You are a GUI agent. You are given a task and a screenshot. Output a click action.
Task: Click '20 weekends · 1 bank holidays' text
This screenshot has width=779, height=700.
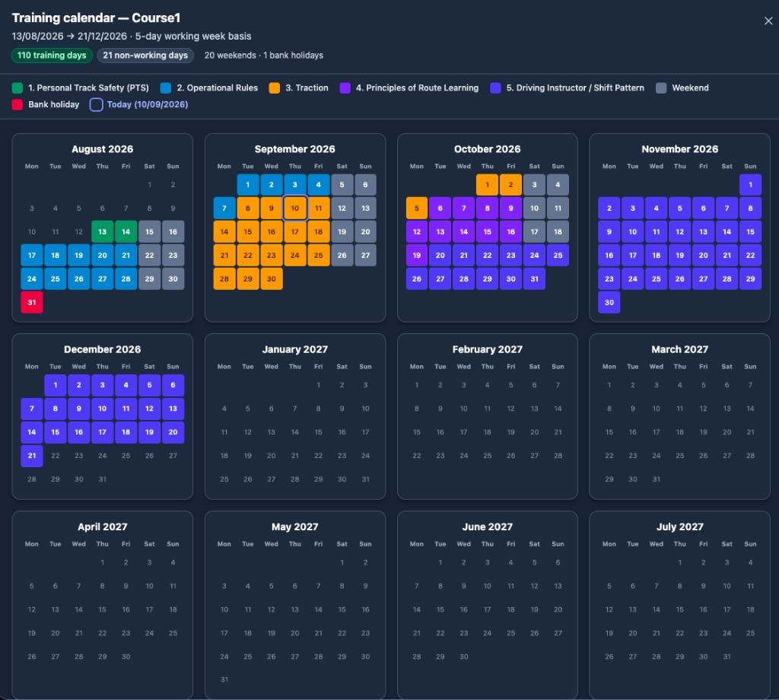pyautogui.click(x=264, y=55)
